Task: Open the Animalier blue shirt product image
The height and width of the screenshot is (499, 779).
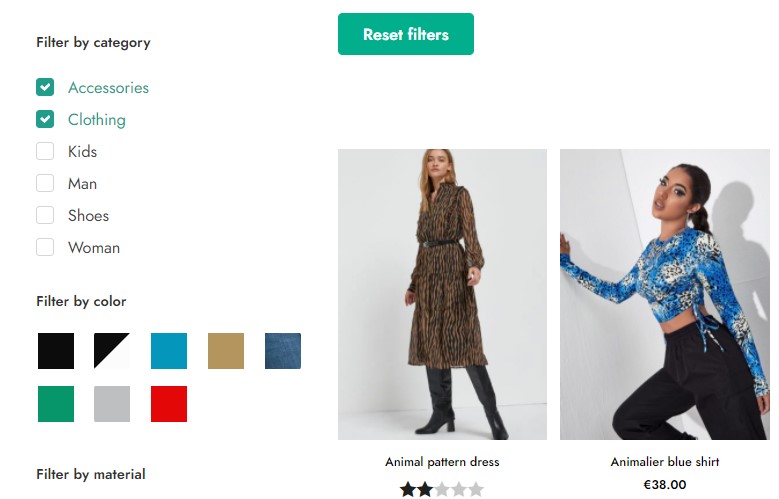Action: [665, 294]
